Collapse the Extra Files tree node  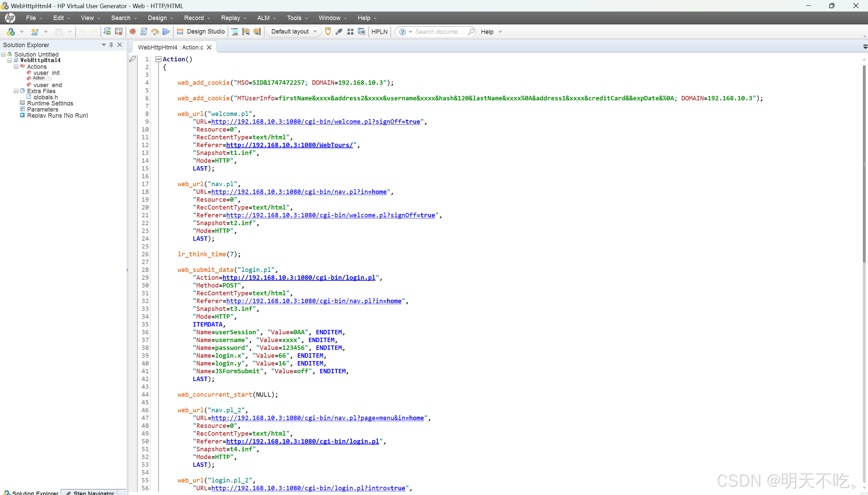coord(16,91)
